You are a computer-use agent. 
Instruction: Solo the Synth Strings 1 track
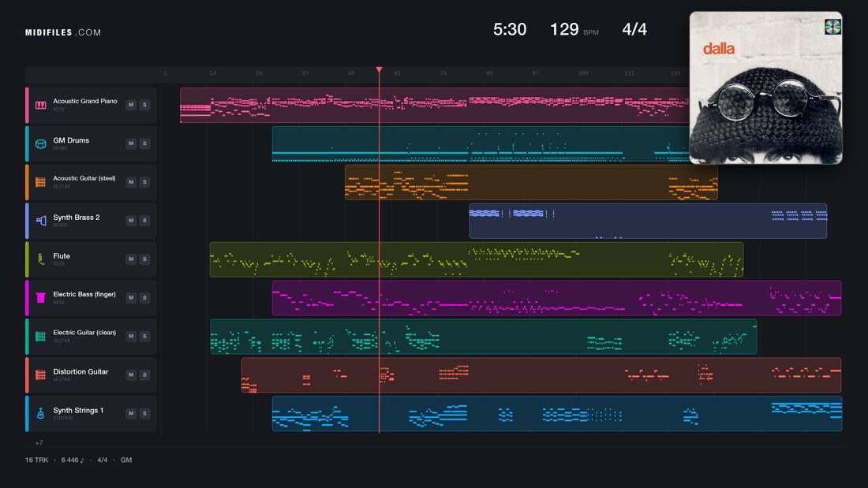144,413
